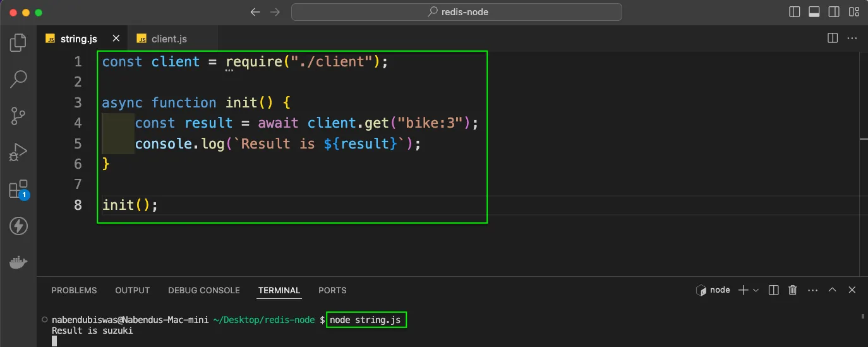Open the Docker view in activity bar
The width and height of the screenshot is (868, 347).
(x=18, y=262)
